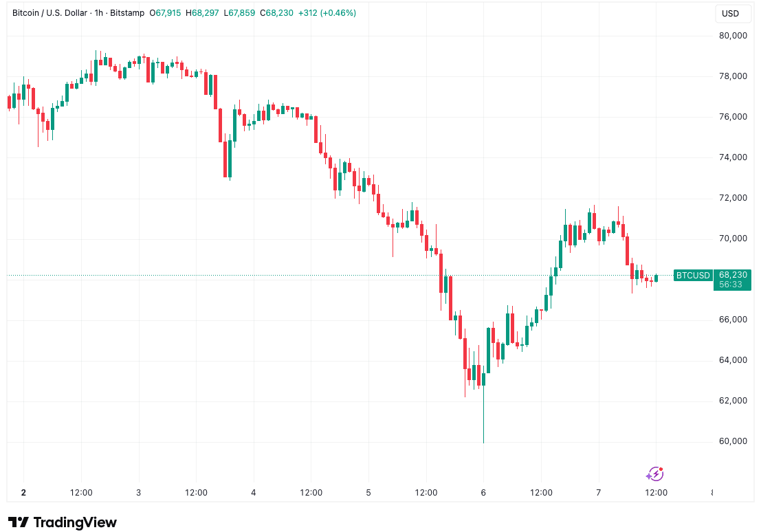Click the TradingView logo icon
Screen dimensions: 761x532
pyautogui.click(x=18, y=522)
